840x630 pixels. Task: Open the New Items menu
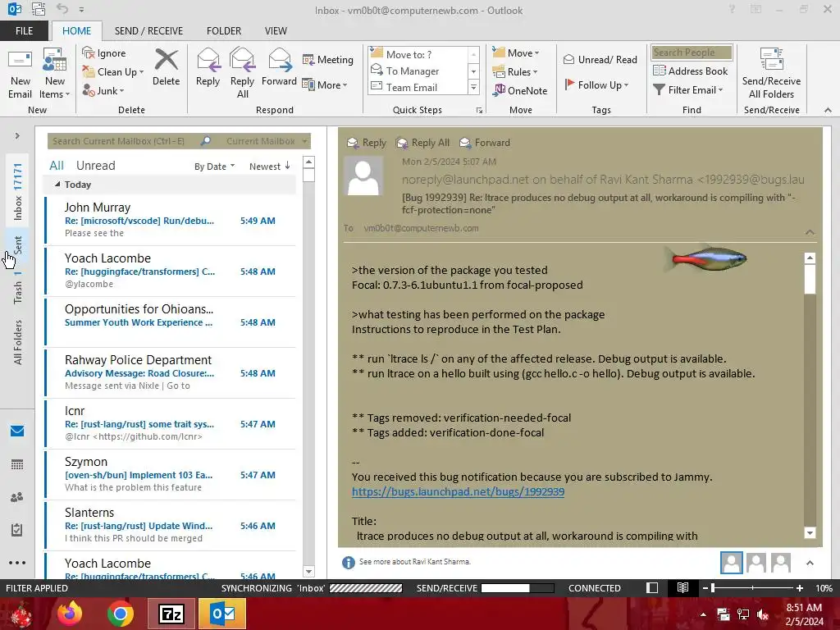point(55,74)
